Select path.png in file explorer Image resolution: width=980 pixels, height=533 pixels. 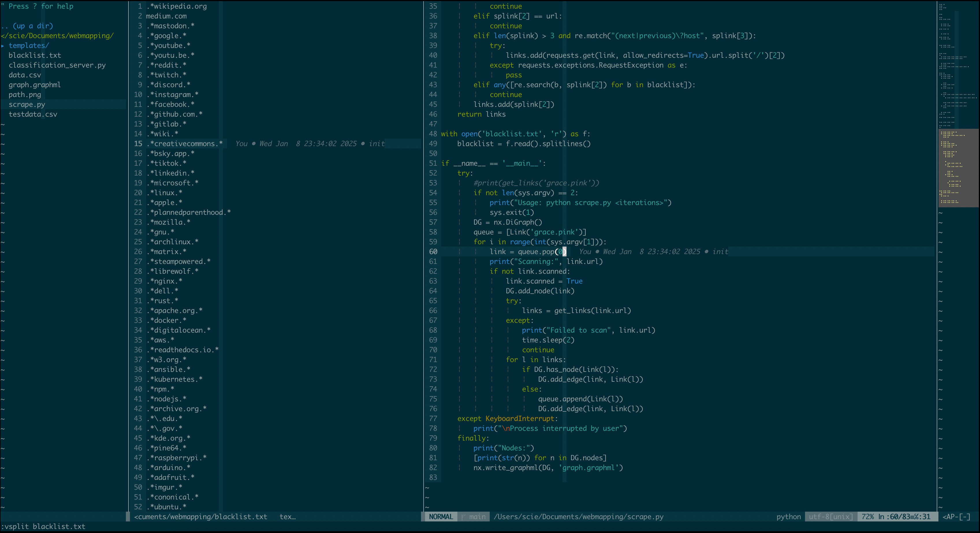pyautogui.click(x=25, y=95)
